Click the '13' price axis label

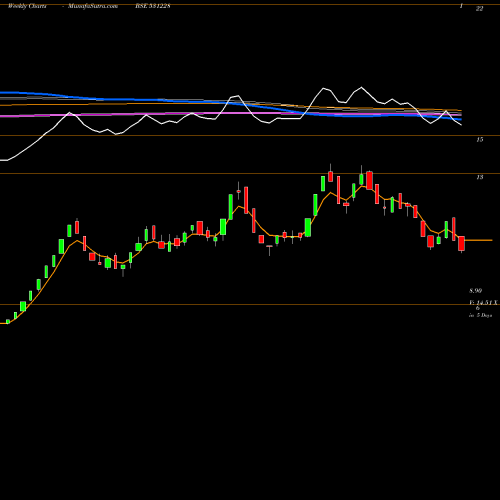(x=479, y=177)
